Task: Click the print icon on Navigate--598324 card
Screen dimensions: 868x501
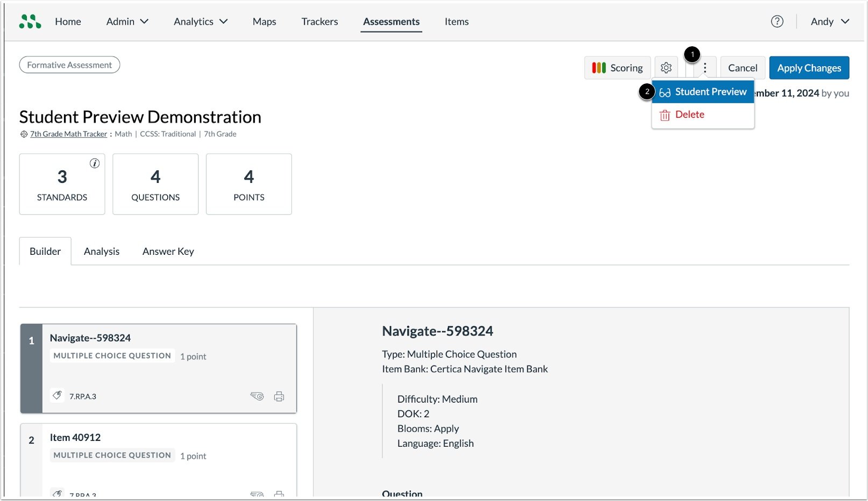Action: point(279,396)
